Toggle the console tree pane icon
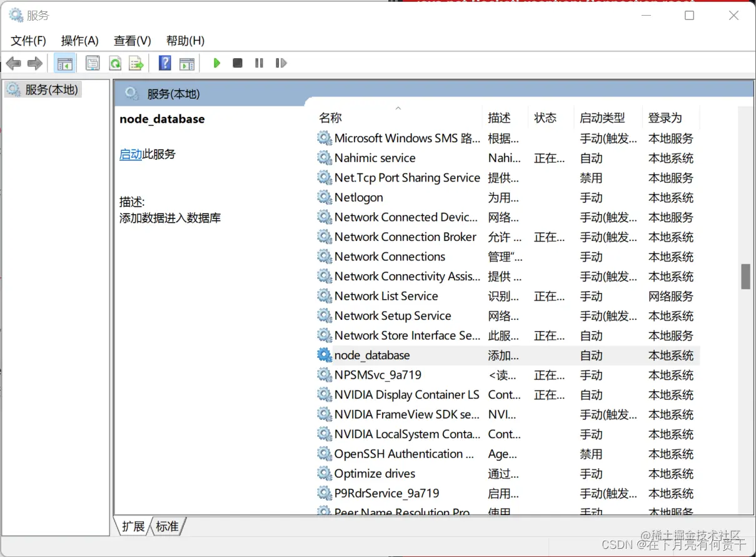 click(64, 63)
